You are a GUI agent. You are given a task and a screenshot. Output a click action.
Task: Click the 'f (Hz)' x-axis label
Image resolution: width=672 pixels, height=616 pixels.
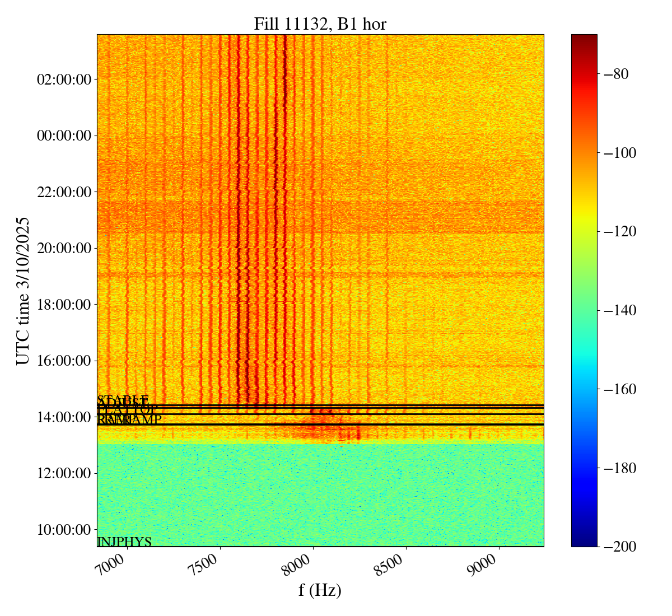(320, 590)
